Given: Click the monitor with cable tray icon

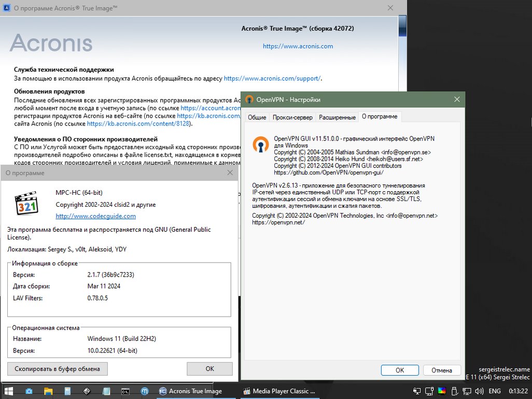Looking at the screenshot, I should [x=429, y=391].
